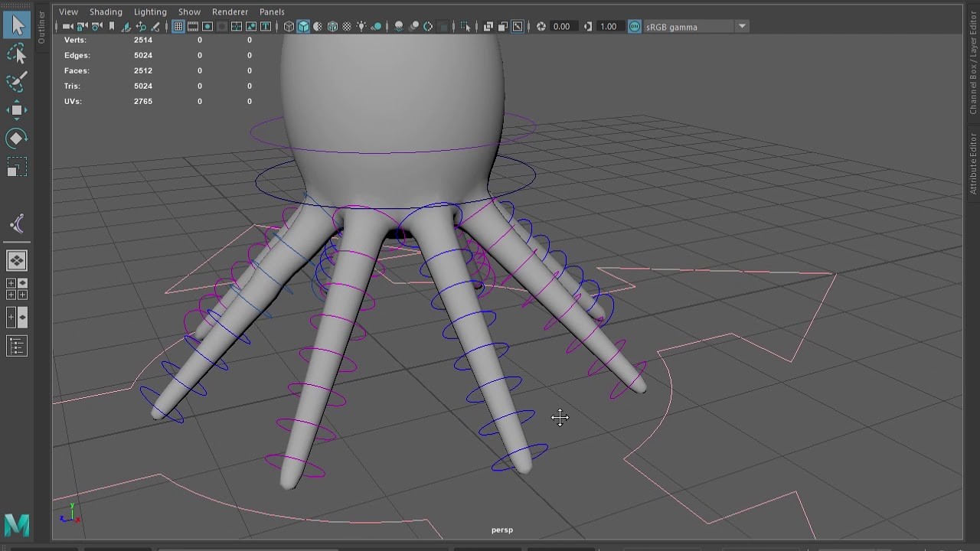Click the gamma 1.00 input field
The width and height of the screenshot is (980, 551).
click(x=609, y=26)
